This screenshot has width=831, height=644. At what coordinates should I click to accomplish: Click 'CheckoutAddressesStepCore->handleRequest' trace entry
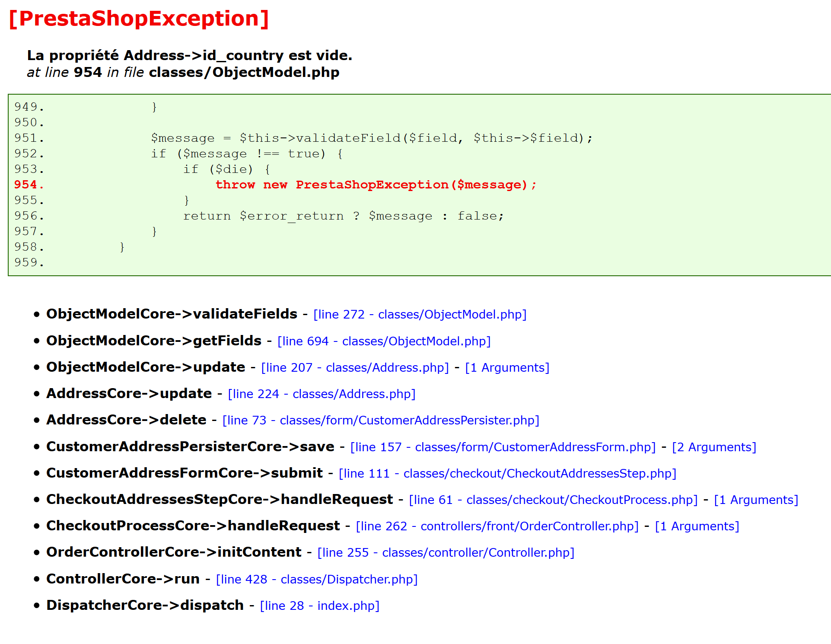[220, 499]
